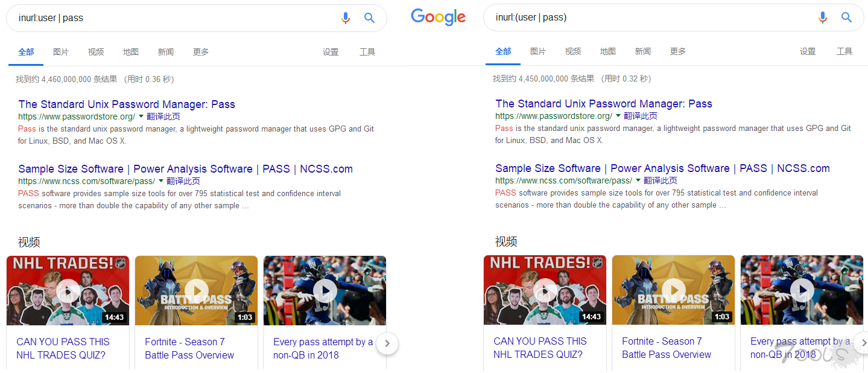Click microphone voice search in left search bar
This screenshot has height=373, width=868.
pyautogui.click(x=345, y=18)
